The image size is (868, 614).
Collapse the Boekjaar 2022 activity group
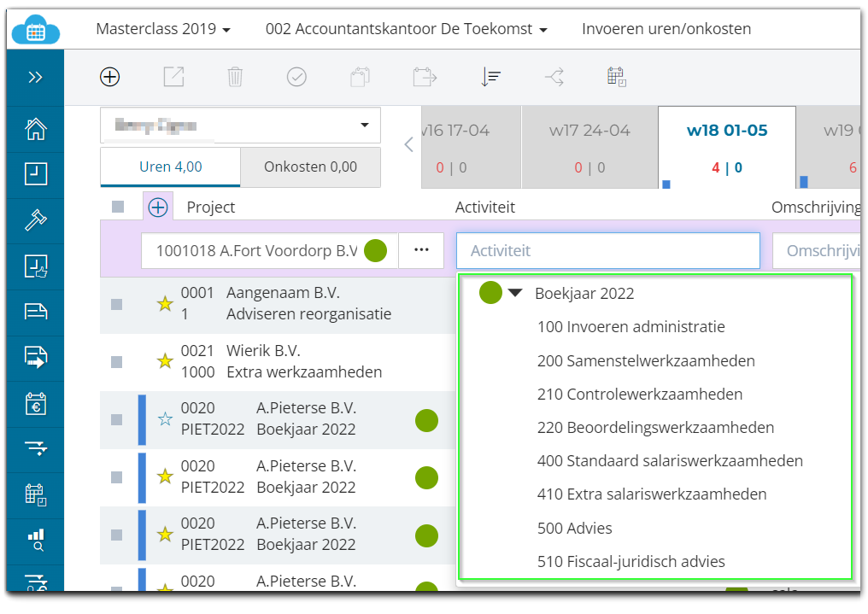pyautogui.click(x=515, y=293)
